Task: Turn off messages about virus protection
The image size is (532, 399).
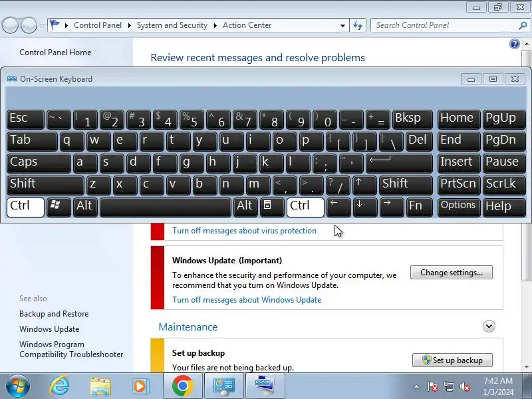Action: click(x=244, y=231)
